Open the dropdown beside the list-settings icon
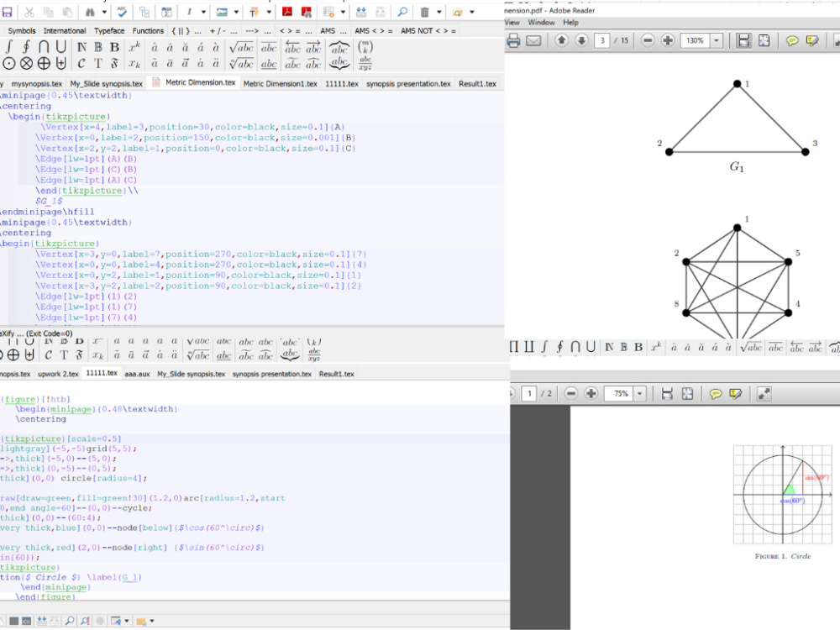The image size is (840, 630). [x=343, y=12]
